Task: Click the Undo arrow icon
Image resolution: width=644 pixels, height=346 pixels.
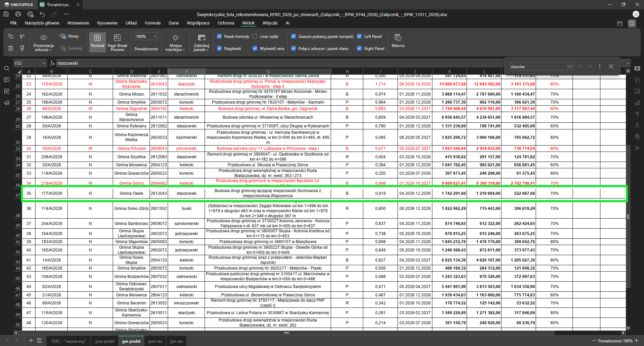Action: (42, 14)
